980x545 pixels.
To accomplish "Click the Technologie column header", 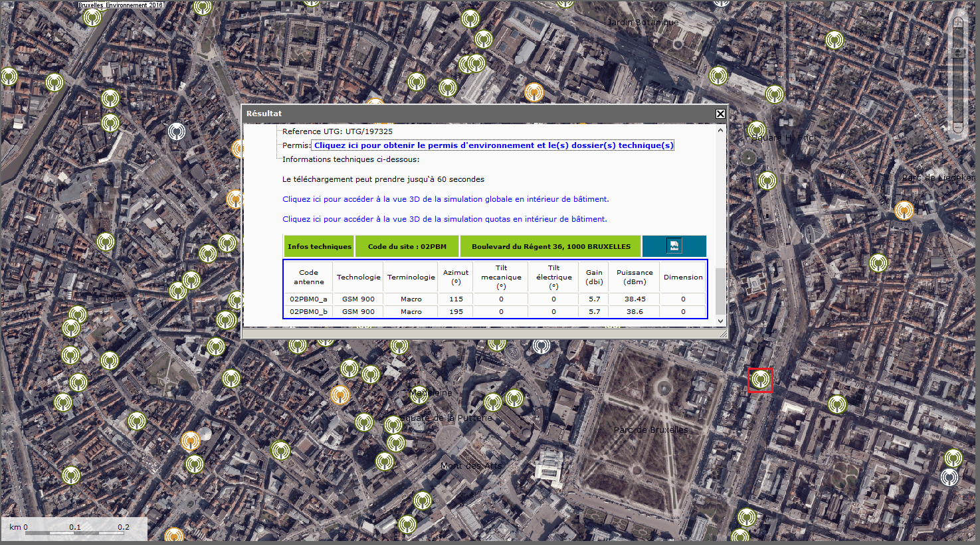I will click(358, 277).
